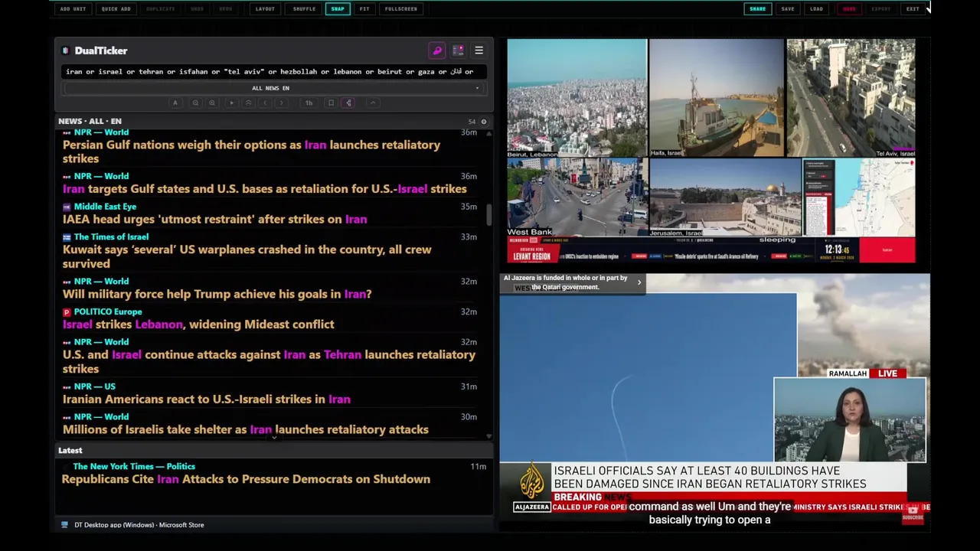Collapse the ticker controls chevron
980x551 pixels.
point(373,103)
